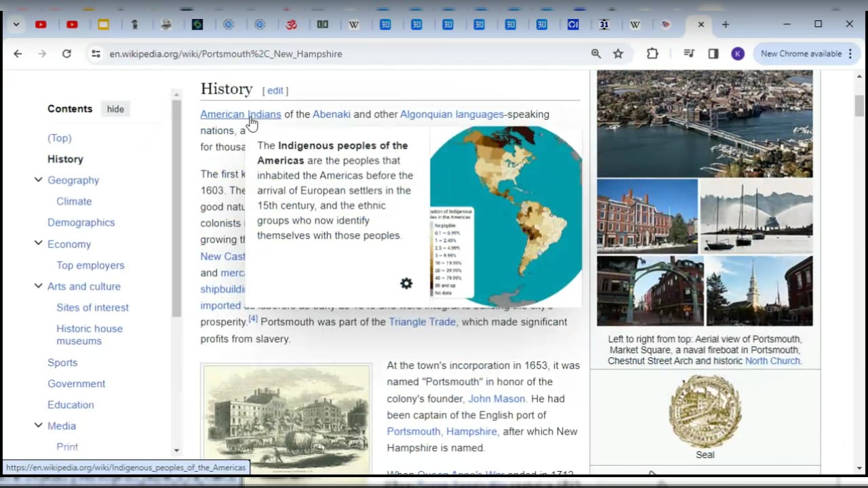Open the Economy contents link
The image size is (868, 488).
coord(69,244)
